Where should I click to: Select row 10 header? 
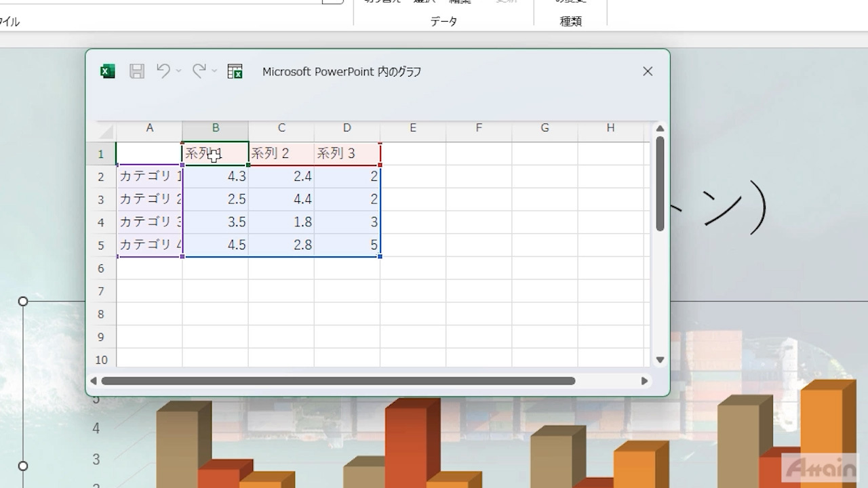tap(101, 359)
